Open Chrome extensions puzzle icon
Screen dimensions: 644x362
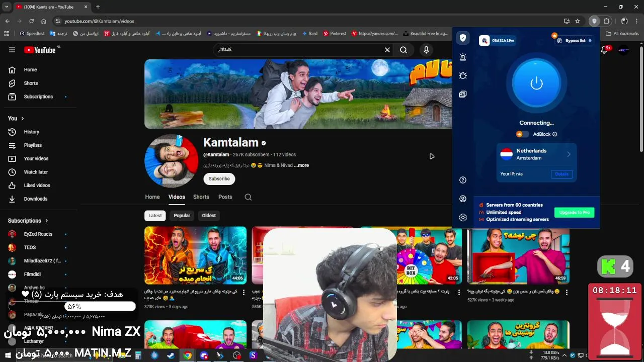coord(607,21)
